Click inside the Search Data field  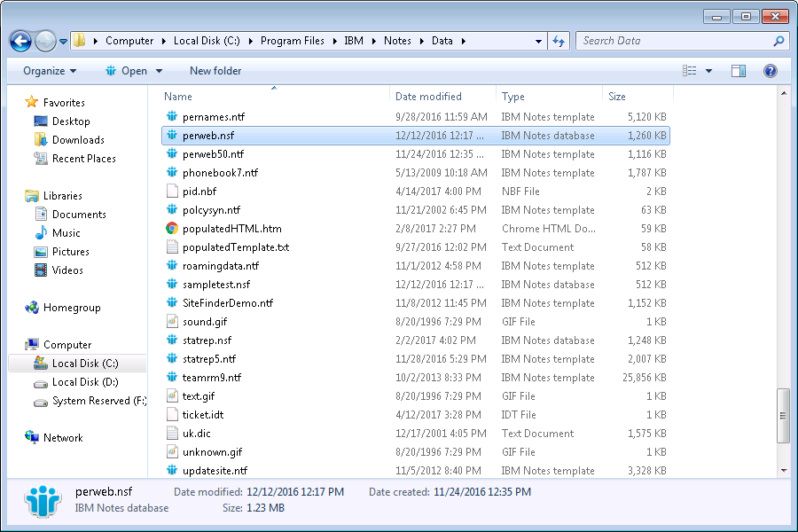[x=674, y=41]
